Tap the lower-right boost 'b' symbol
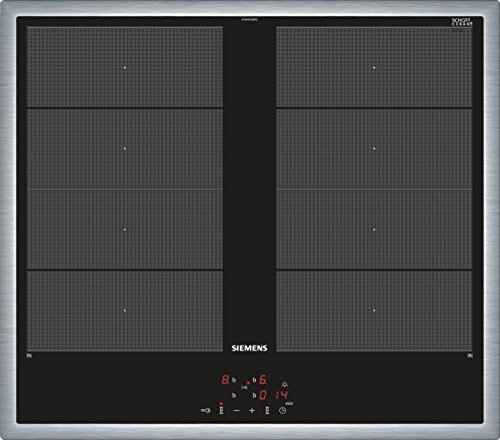This screenshot has width=500, height=440. pos(254,395)
